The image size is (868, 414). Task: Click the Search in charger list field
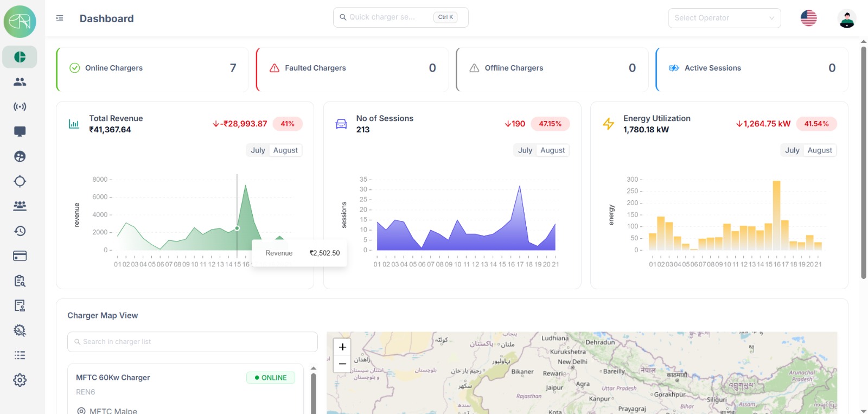pos(193,342)
